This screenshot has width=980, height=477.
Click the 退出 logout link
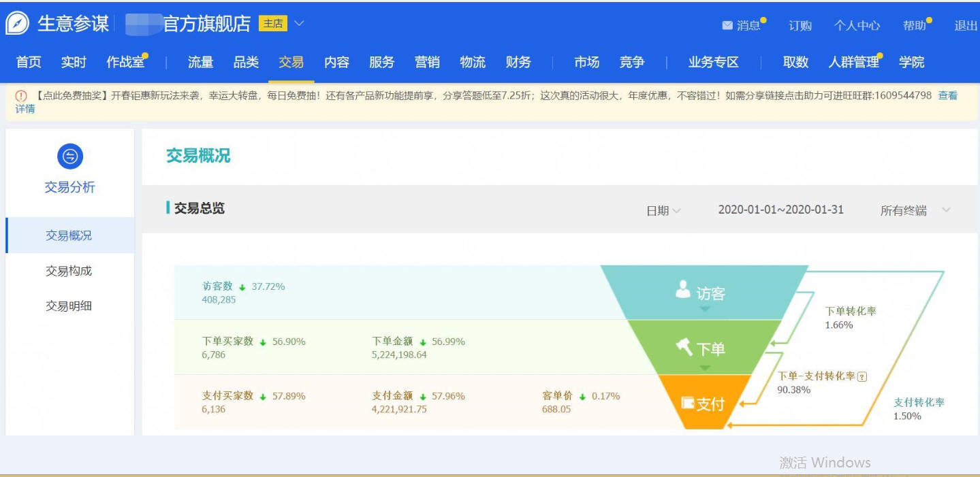point(966,26)
